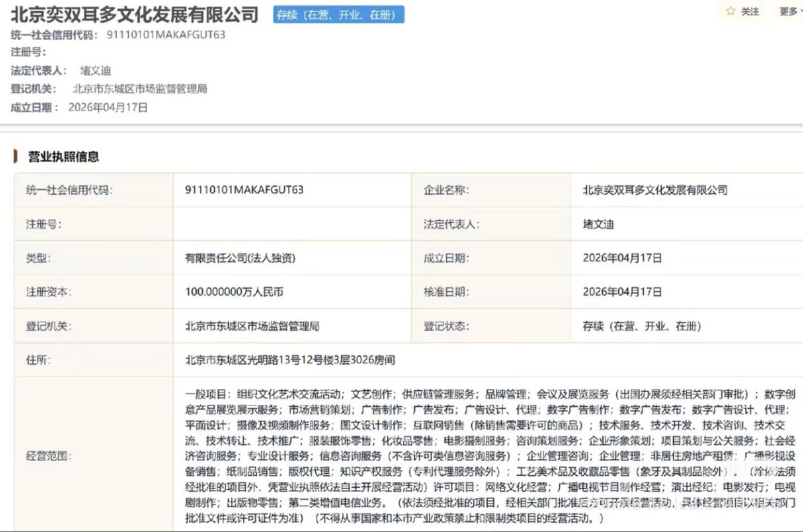This screenshot has height=532, width=803.
Task: Click the 存续 value in 登记状态 row
Action: [642, 327]
